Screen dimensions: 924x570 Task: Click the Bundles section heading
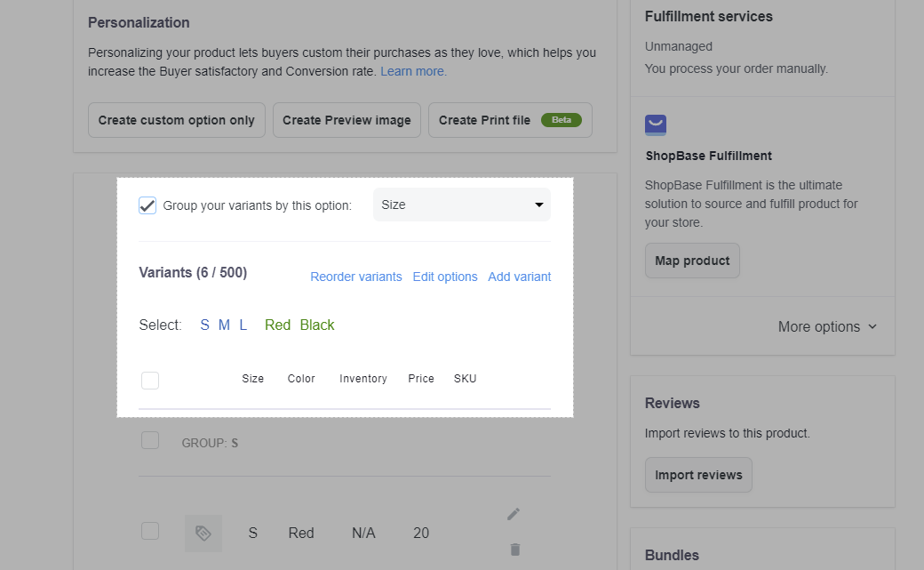click(x=672, y=555)
